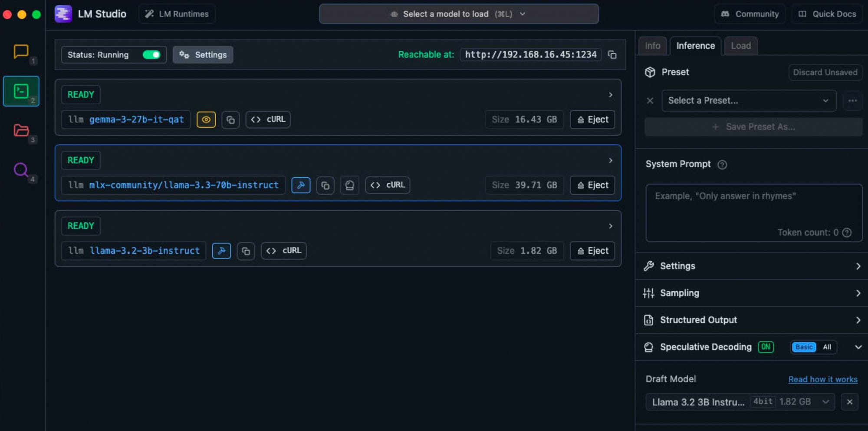Click the Size 1.82 GB label on llama-3.2-3b-instruct row
The image size is (868, 431).
527,251
